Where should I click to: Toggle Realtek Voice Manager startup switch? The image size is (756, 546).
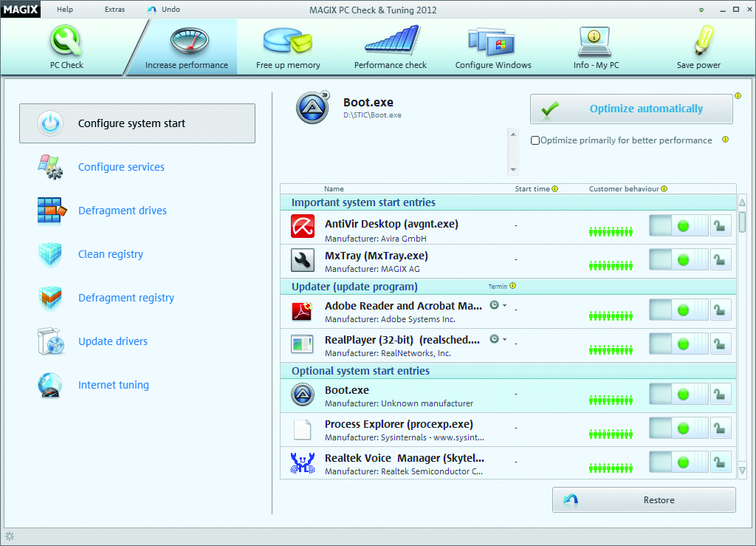tap(679, 462)
